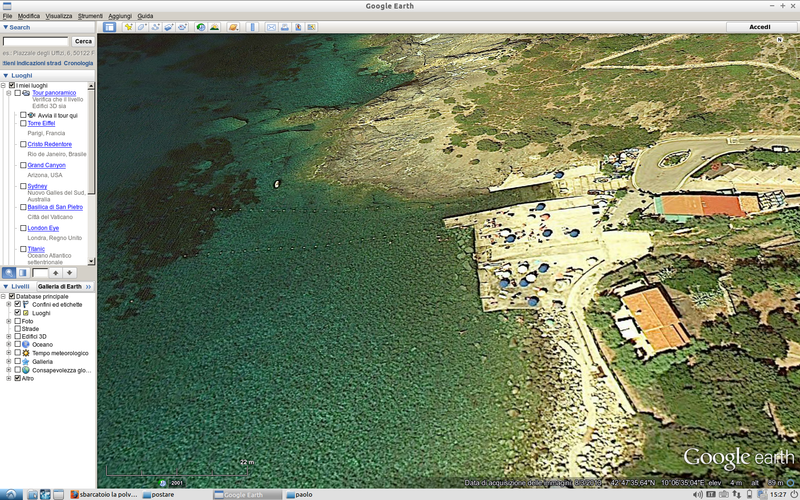800x500 pixels.
Task: Click the Accedi sign-in button
Action: pyautogui.click(x=759, y=27)
